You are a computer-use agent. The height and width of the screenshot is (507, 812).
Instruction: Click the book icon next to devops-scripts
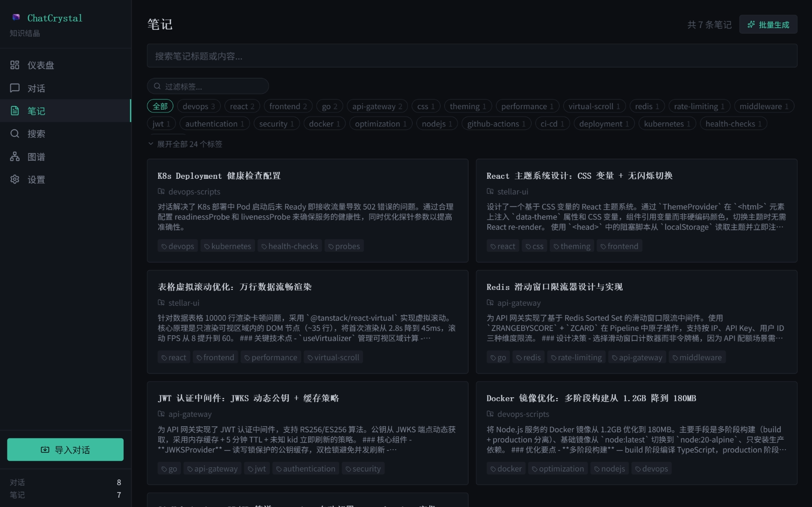(161, 191)
